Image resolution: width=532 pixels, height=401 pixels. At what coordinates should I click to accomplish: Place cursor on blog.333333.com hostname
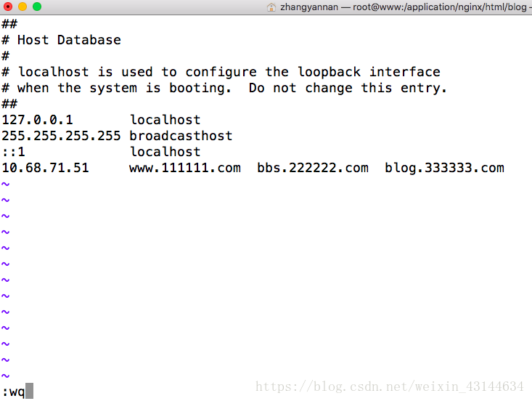(x=444, y=168)
